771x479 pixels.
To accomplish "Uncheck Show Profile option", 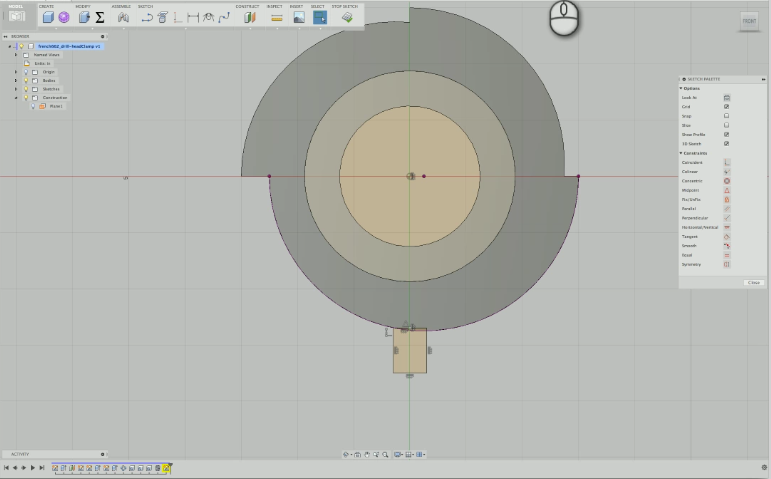I will 726,134.
